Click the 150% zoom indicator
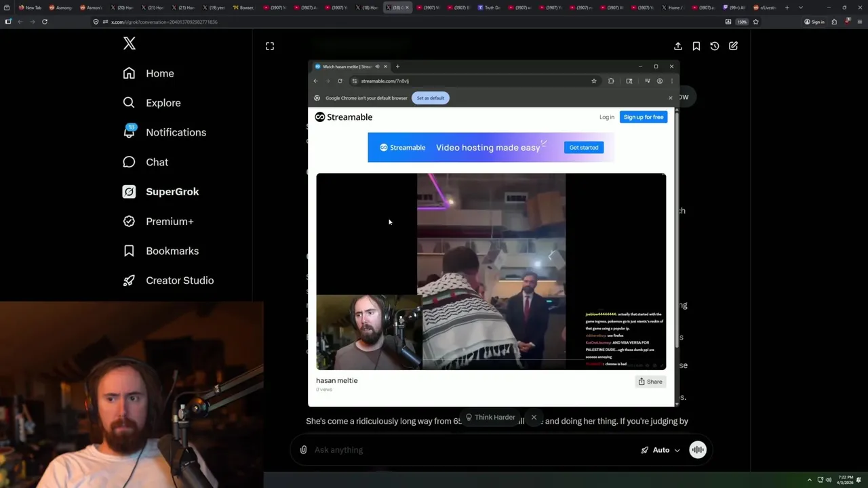This screenshot has width=868, height=488. coord(742,22)
